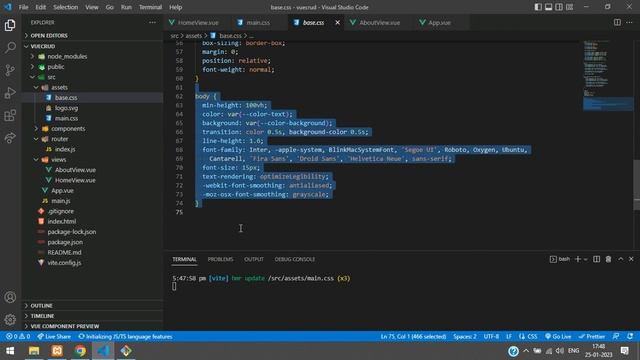This screenshot has width=640, height=360.
Task: Open package.json in the explorer
Action: coord(92,242)
